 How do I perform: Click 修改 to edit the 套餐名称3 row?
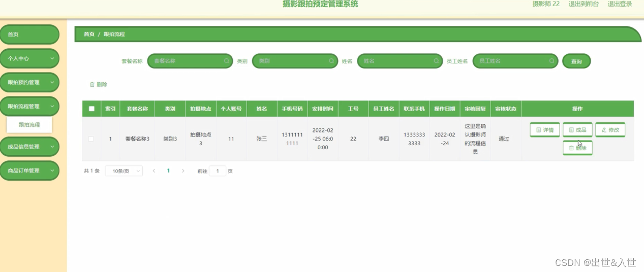click(610, 130)
